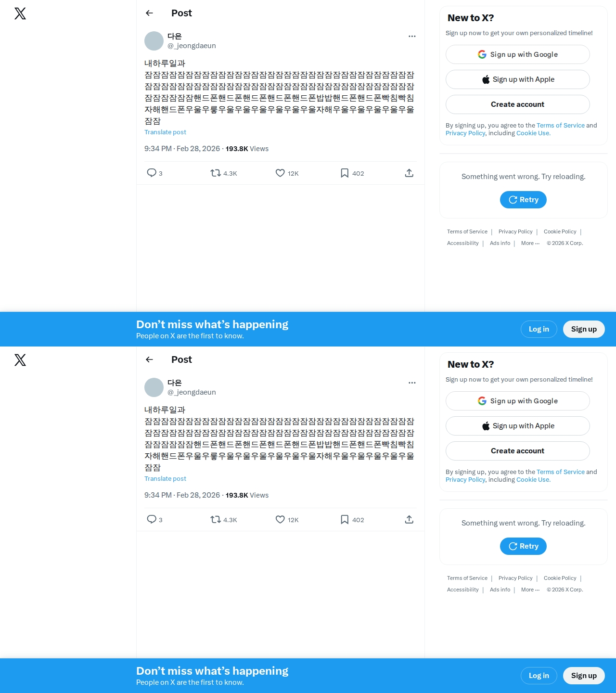Image resolution: width=616 pixels, height=693 pixels.
Task: Click the reply icon on the lower post
Action: pyautogui.click(x=152, y=519)
